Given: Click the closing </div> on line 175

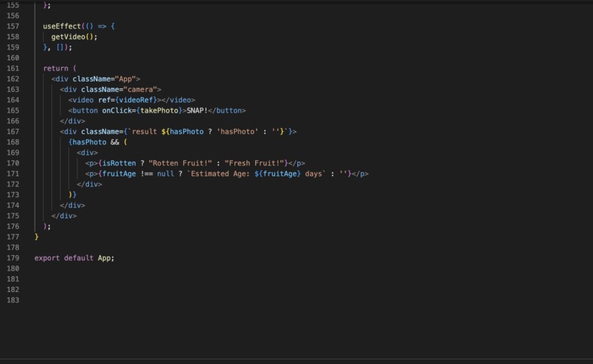Looking at the screenshot, I should (x=64, y=216).
